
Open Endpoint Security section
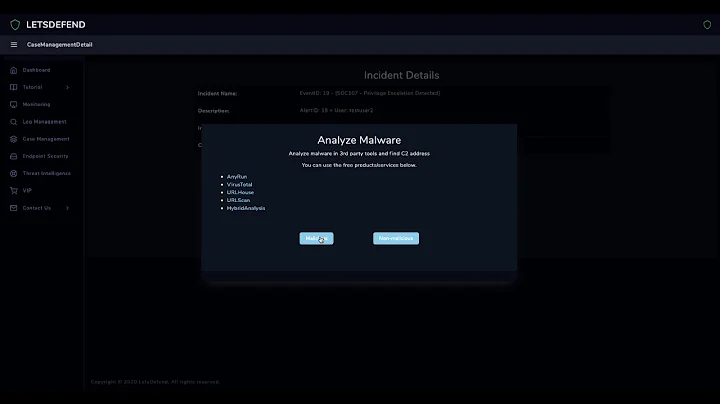point(45,156)
